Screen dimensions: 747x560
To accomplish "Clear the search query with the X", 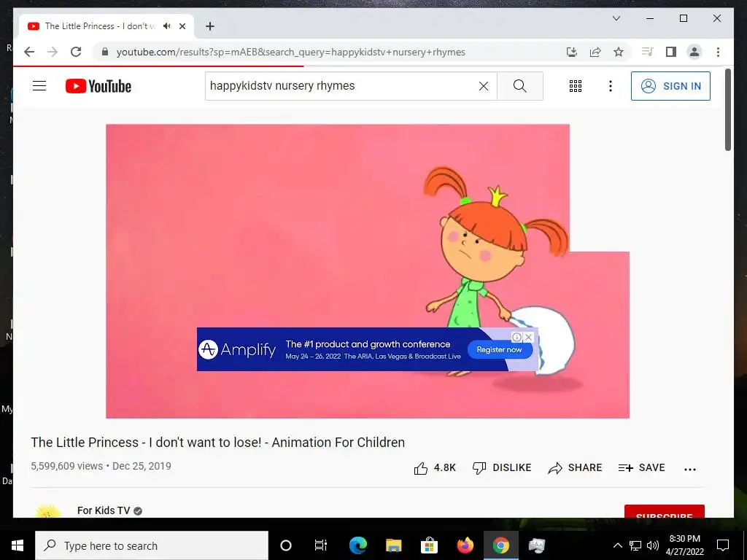I will point(483,86).
